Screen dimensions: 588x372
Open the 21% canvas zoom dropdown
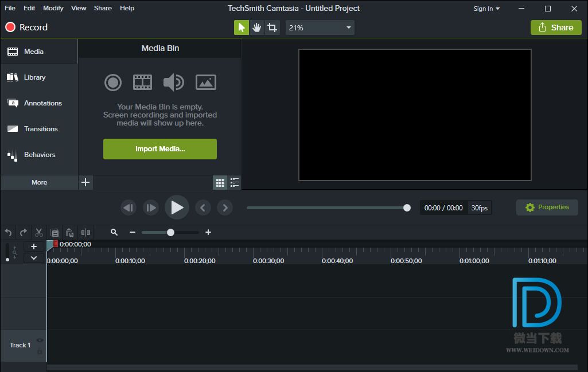[x=320, y=28]
